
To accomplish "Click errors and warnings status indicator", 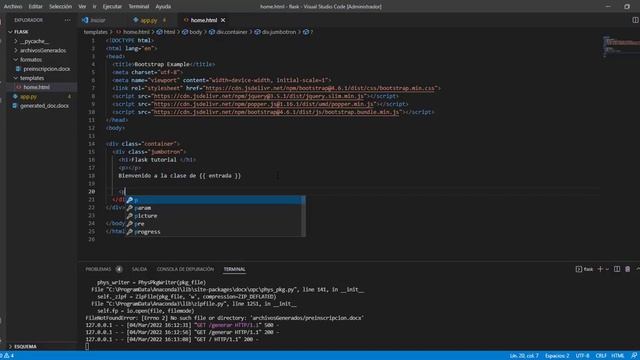I will pos(7,356).
